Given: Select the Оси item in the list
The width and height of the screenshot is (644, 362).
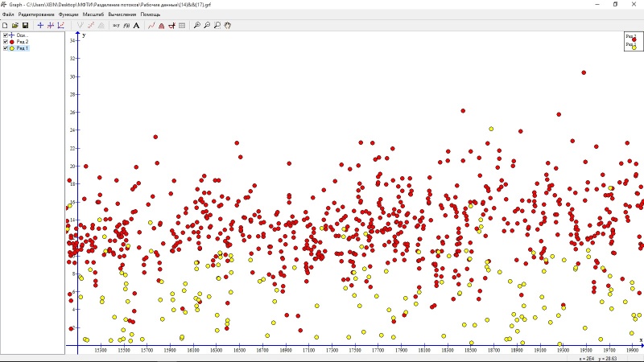Looking at the screenshot, I should point(22,35).
